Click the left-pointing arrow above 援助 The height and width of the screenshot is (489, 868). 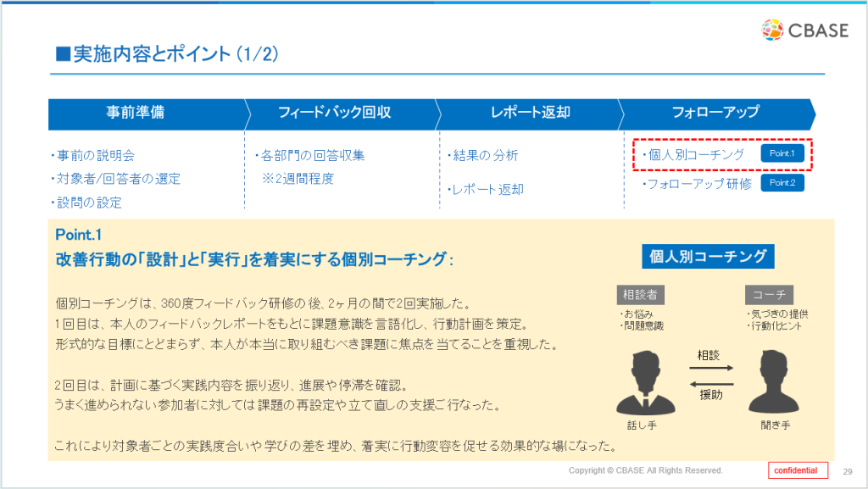[x=709, y=382]
